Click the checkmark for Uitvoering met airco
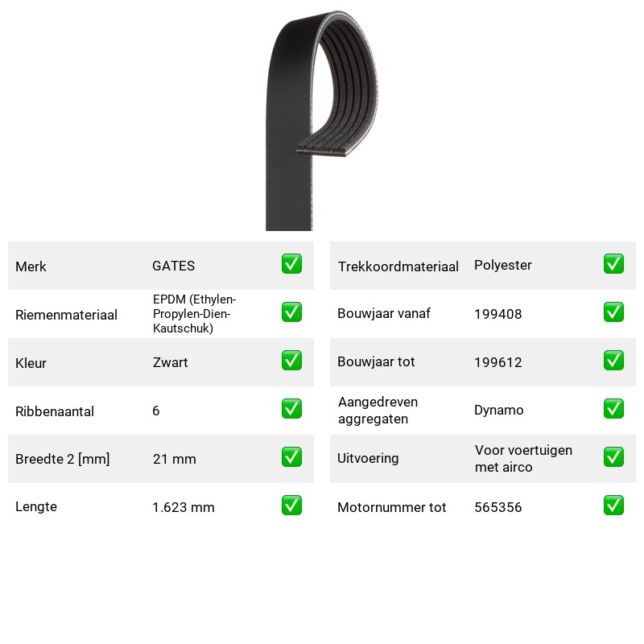 (x=613, y=457)
